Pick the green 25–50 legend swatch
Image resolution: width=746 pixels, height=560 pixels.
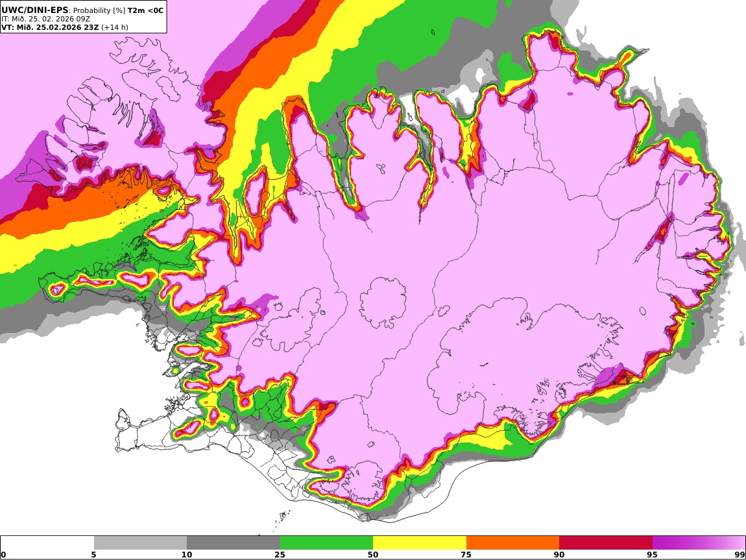pyautogui.click(x=326, y=542)
